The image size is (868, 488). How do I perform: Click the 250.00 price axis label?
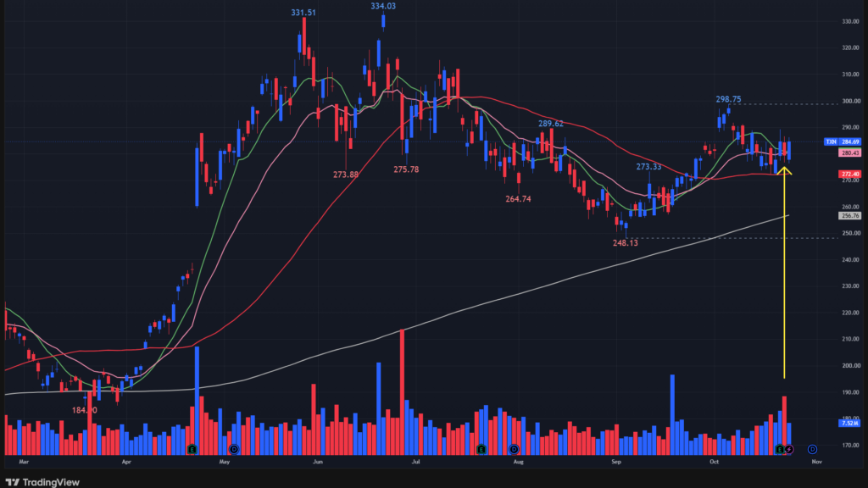[x=850, y=234]
